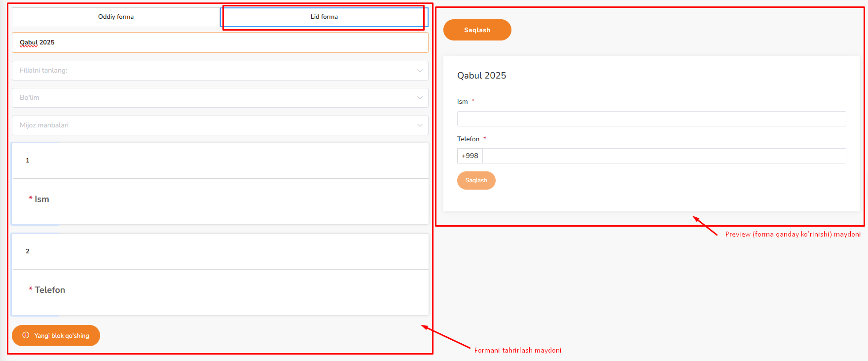The image size is (868, 361).
Task: Click the Telefon number input in the preview
Action: coord(663,156)
